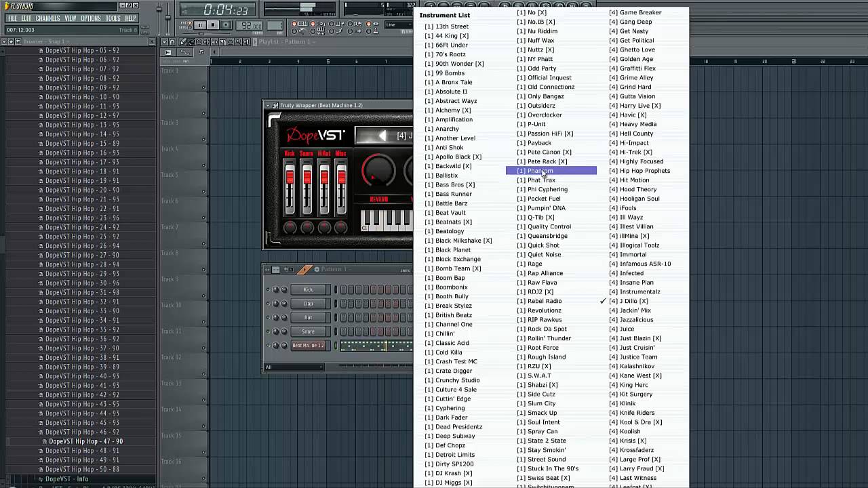The image size is (868, 488).
Task: Stop playback with the transport stop button
Action: (213, 25)
